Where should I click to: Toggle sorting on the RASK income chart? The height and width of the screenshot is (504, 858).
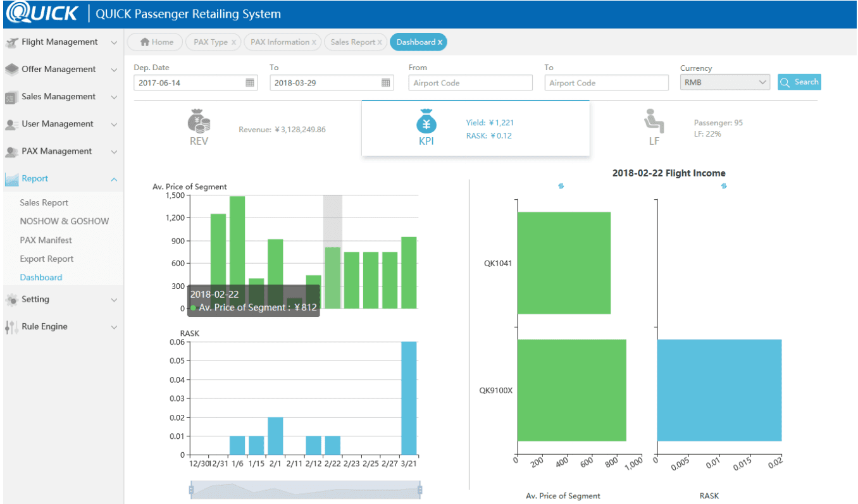(723, 186)
